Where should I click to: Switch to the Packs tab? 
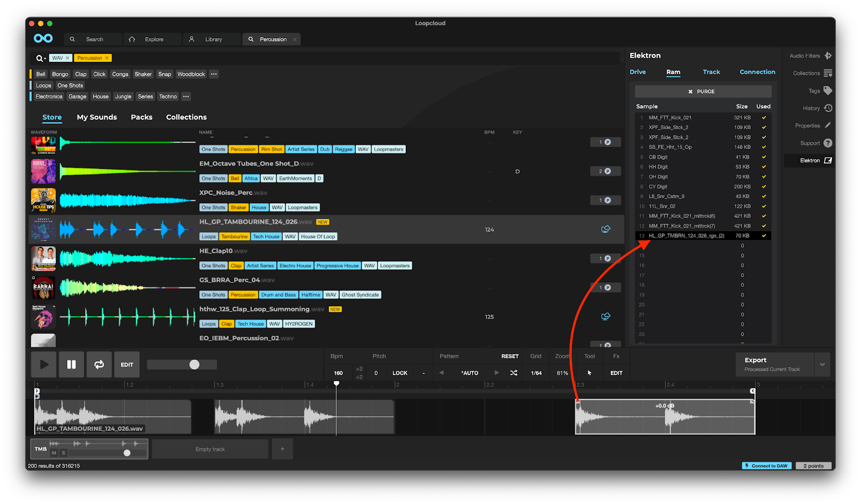142,117
